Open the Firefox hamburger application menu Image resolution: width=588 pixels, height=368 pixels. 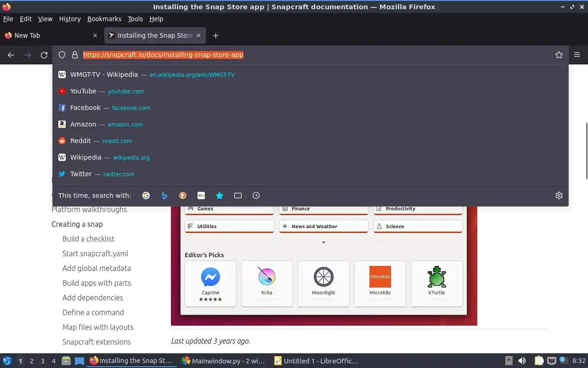pos(577,55)
